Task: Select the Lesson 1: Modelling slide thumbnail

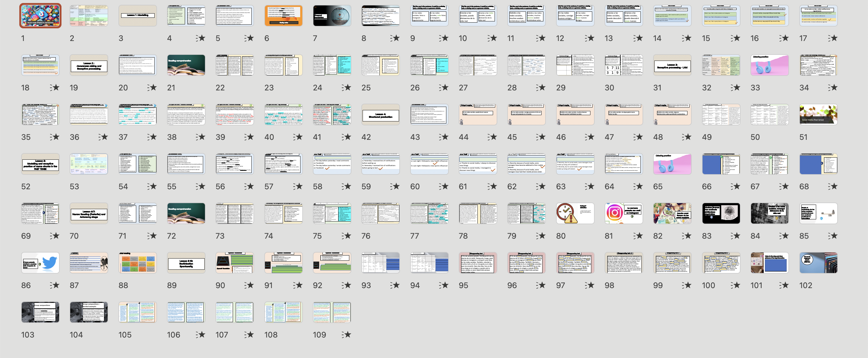Action: tap(137, 16)
